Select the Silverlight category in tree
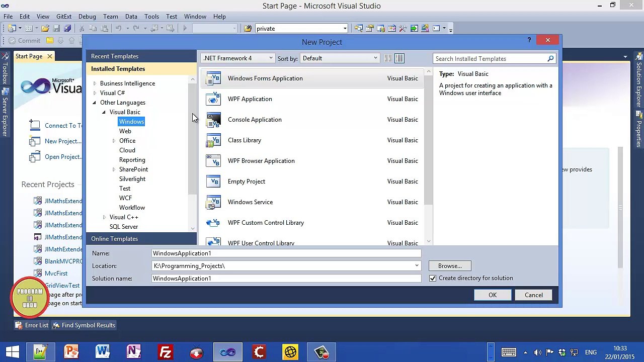Image resolution: width=644 pixels, height=362 pixels. pyautogui.click(x=132, y=179)
